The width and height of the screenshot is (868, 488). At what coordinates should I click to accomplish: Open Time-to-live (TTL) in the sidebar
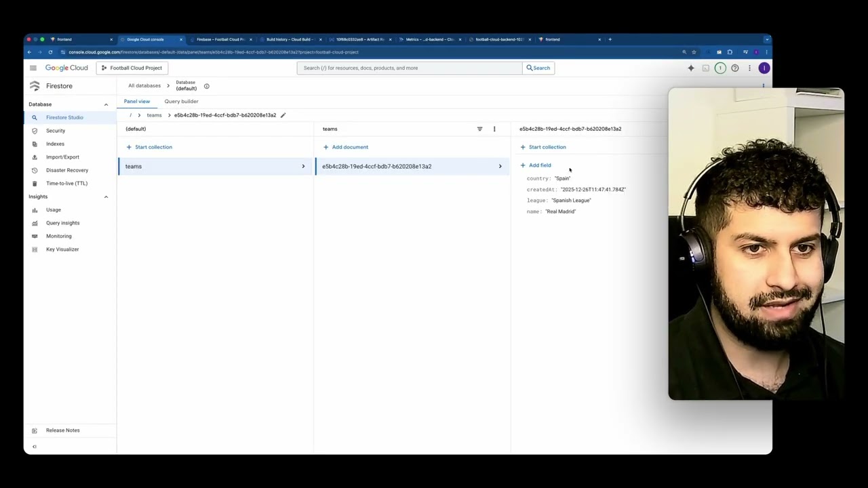pos(70,183)
